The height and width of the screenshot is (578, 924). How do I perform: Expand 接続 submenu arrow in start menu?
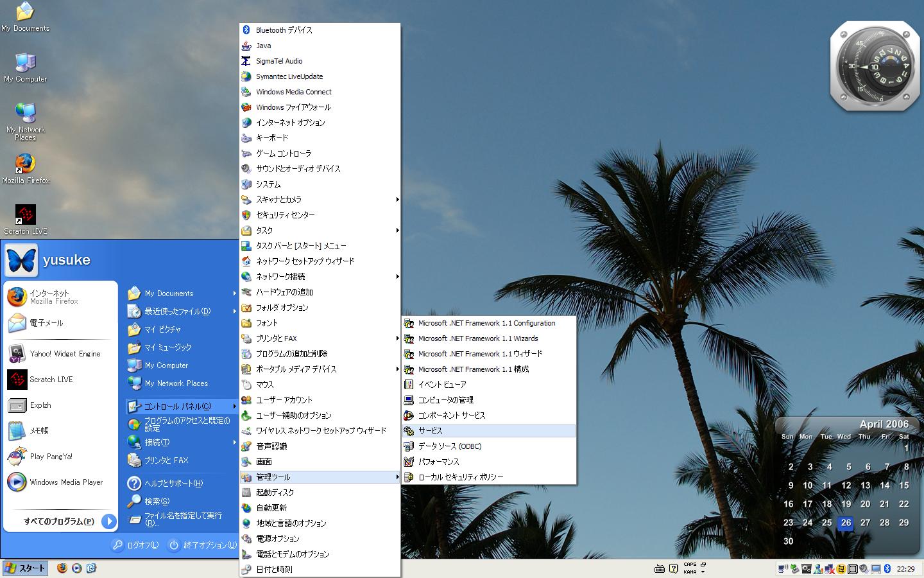tap(234, 442)
